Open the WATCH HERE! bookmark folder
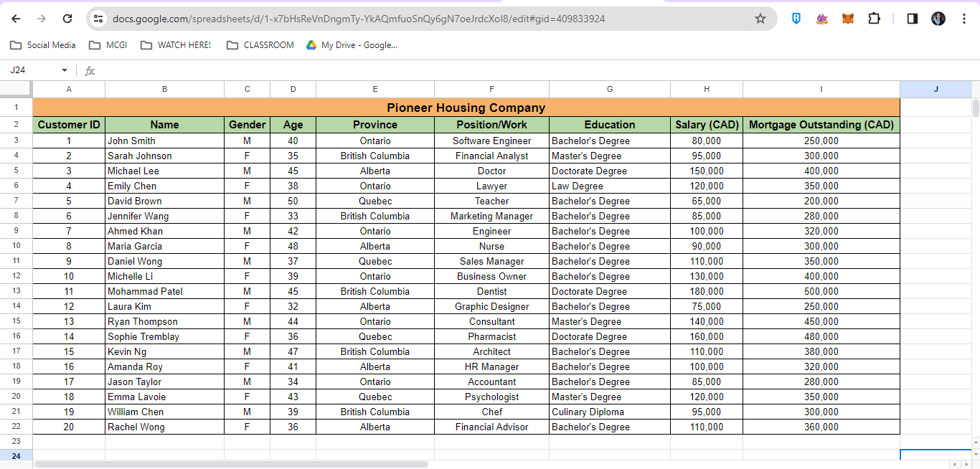980x469 pixels. pos(176,45)
